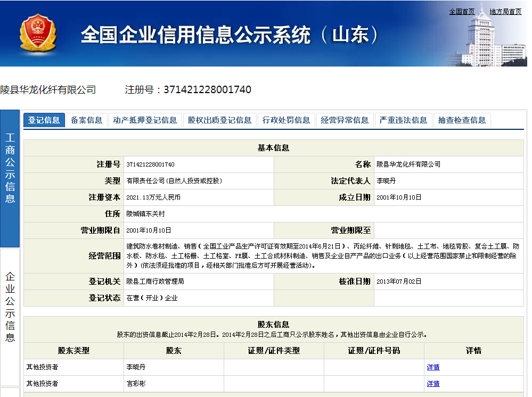Click the 登记机关 label cell
Screen dimensions: 532x397
(73, 282)
